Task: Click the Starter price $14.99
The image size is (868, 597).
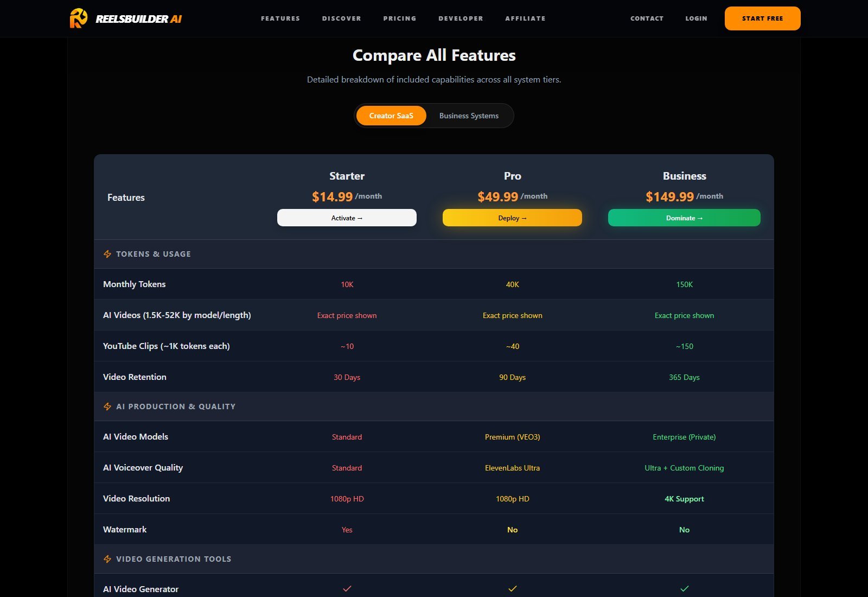Action: coord(332,196)
